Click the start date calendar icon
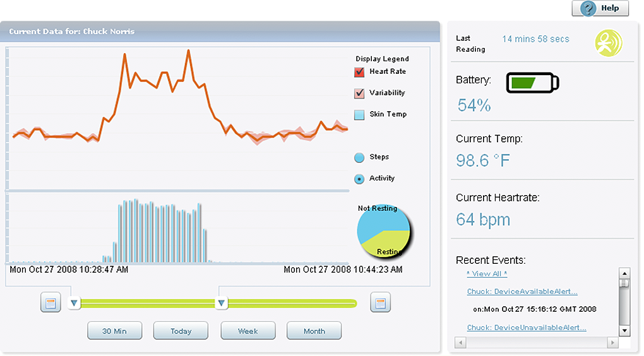 point(51,303)
